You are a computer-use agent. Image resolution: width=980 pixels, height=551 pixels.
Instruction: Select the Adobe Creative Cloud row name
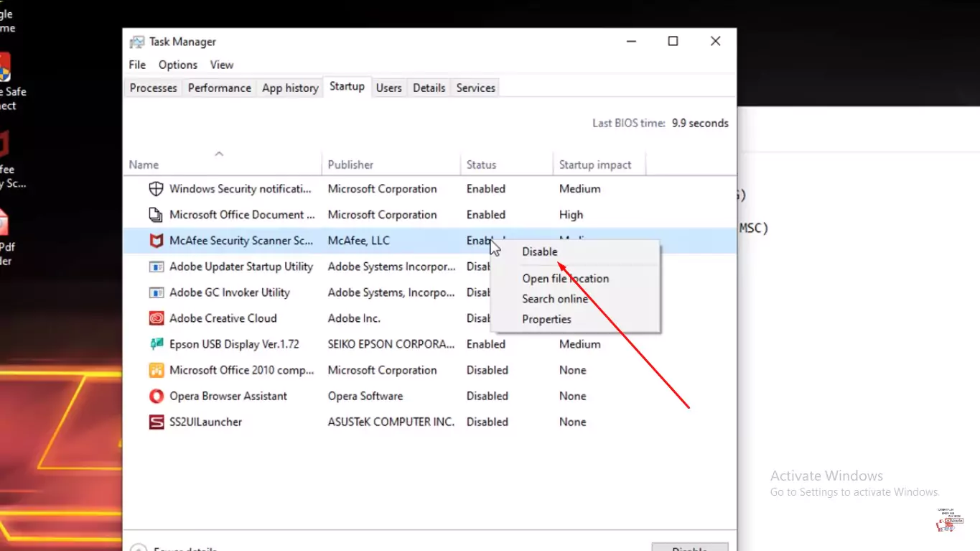(223, 318)
